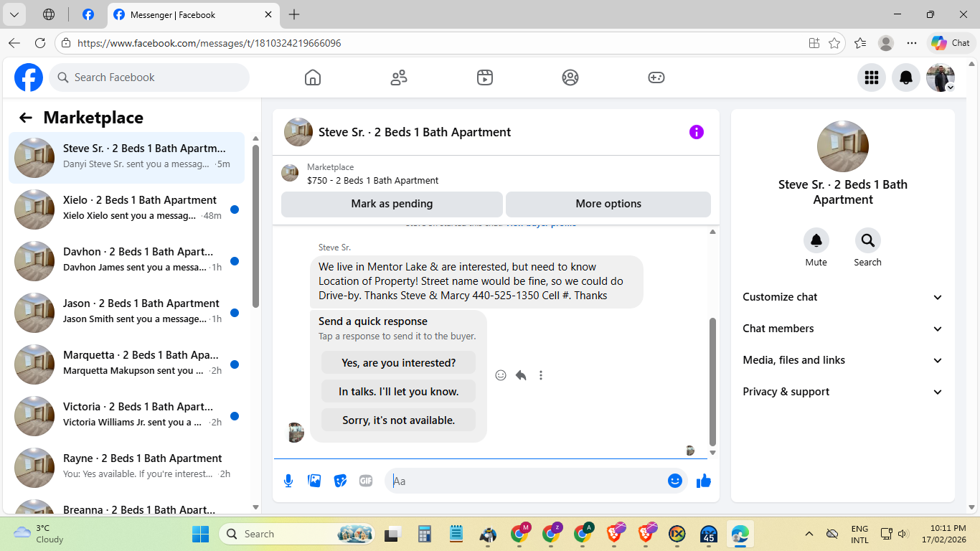Send 'Yes, are you interested?' quick response
This screenshot has height=551, width=980.
[x=398, y=363]
